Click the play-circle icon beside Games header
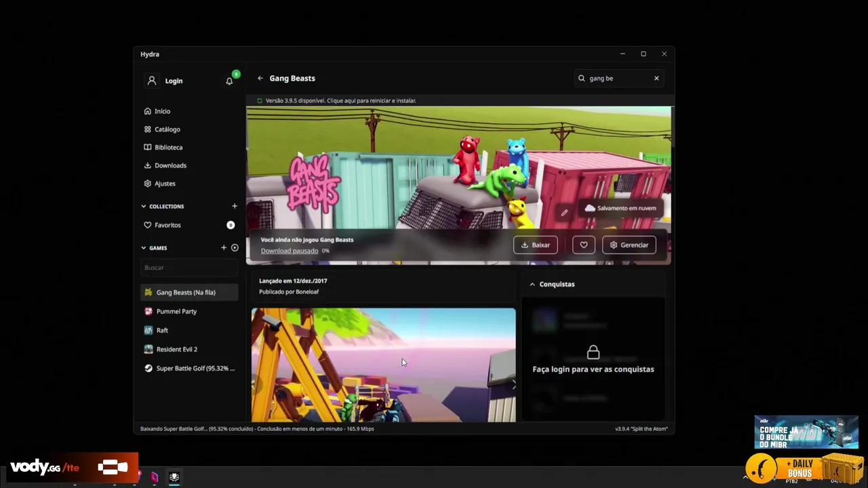Screen dimensions: 868x488 pos(235,247)
